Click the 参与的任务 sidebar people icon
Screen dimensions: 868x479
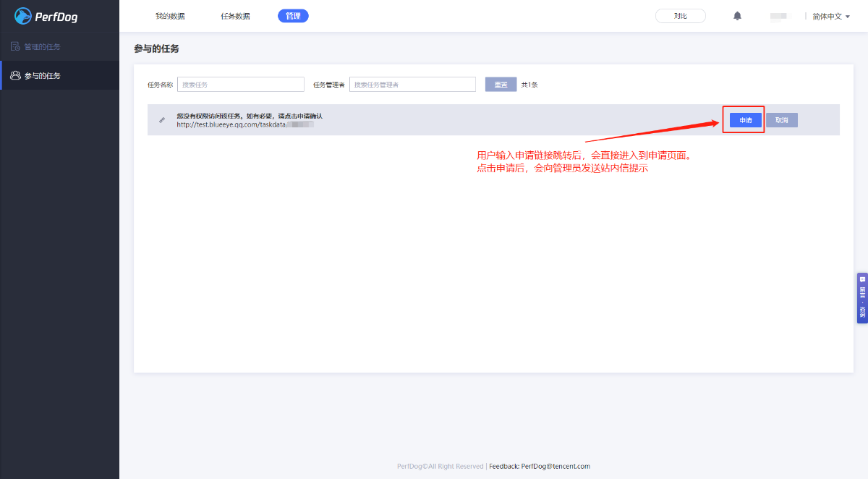pos(15,75)
